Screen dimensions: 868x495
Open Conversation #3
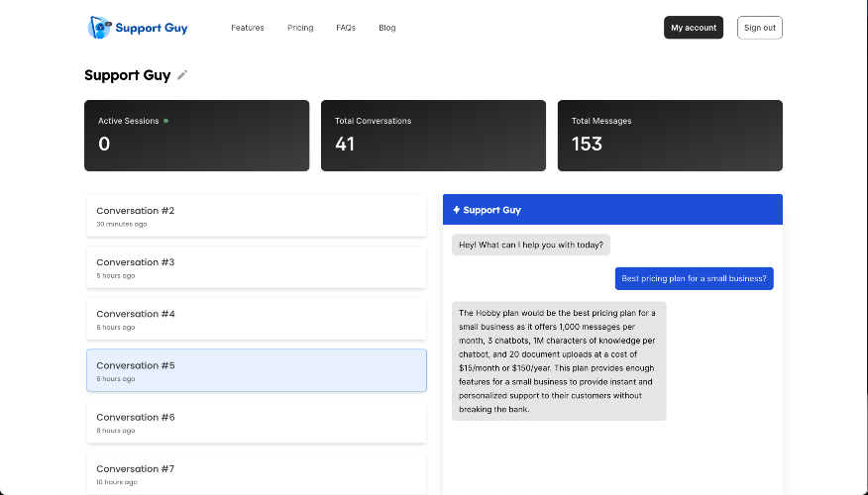[x=256, y=267]
